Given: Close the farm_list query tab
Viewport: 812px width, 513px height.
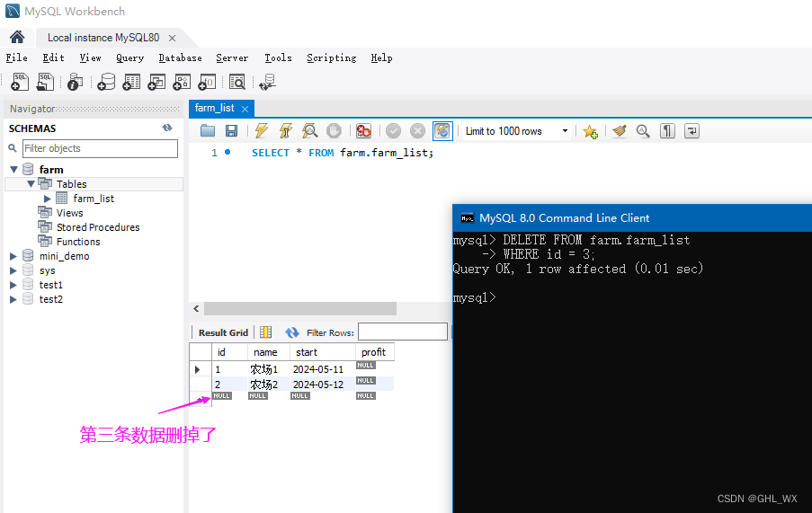Looking at the screenshot, I should pyautogui.click(x=245, y=109).
